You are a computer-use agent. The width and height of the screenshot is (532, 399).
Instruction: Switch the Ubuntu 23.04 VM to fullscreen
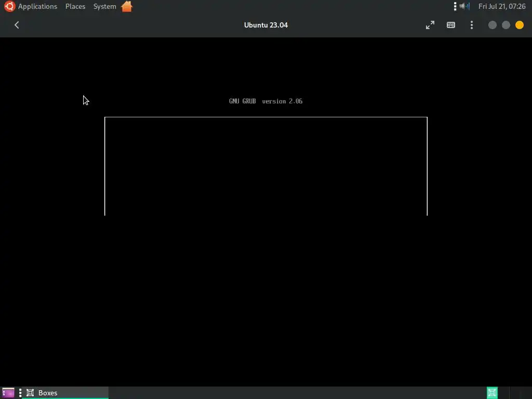tap(430, 25)
